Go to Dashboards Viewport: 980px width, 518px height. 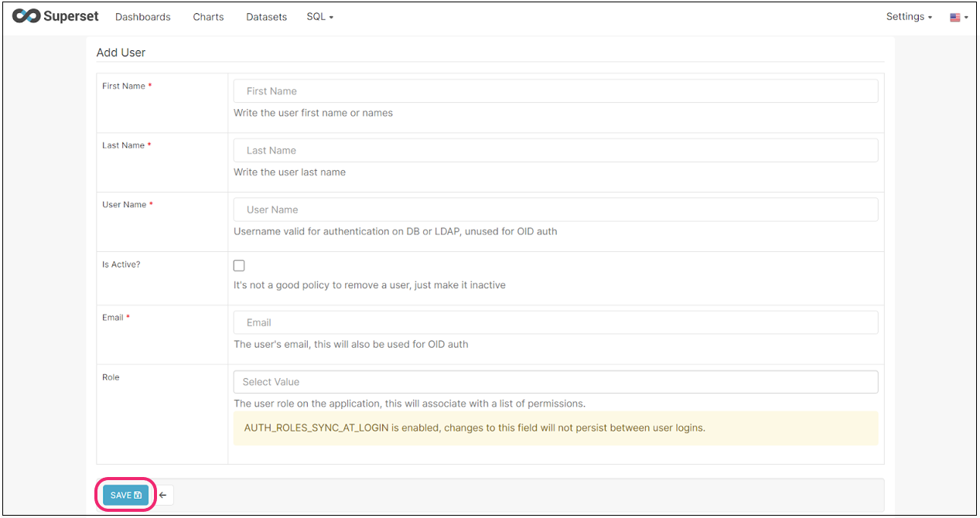[142, 17]
